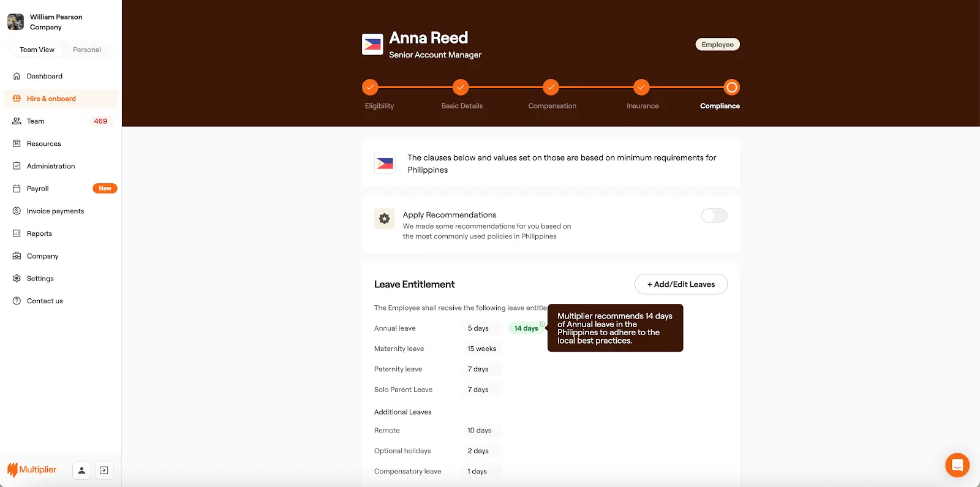Click the Employee badge button
The width and height of the screenshot is (980, 487).
tap(718, 45)
